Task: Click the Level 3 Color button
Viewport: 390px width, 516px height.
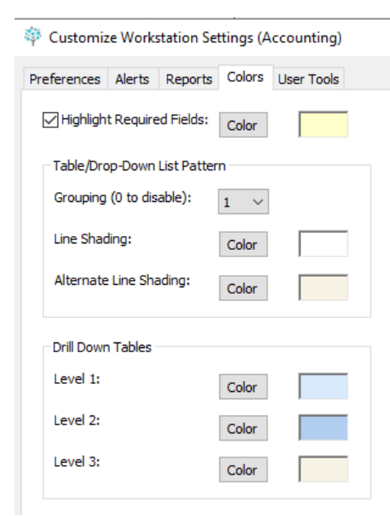Action: click(243, 470)
